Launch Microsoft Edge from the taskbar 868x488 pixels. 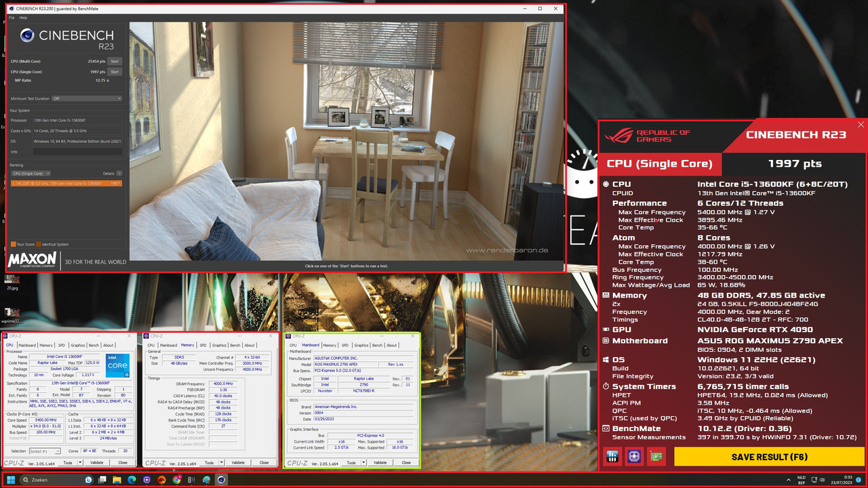(132, 480)
